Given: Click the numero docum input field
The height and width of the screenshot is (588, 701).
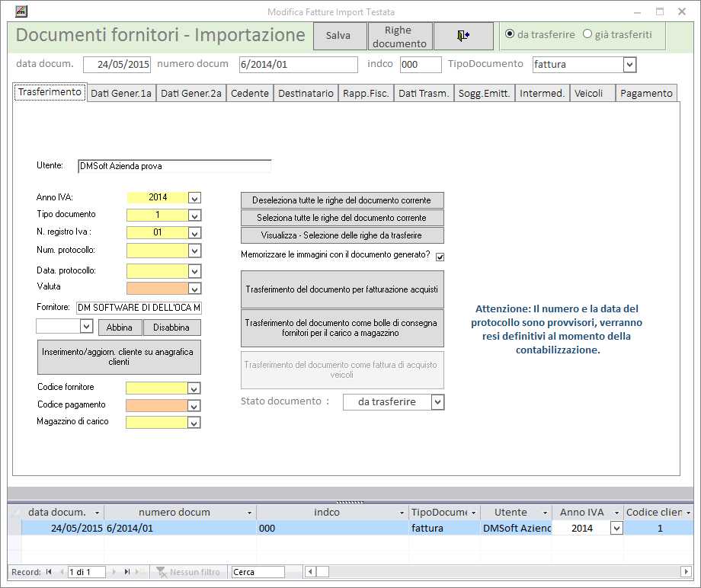Looking at the screenshot, I should coord(298,64).
